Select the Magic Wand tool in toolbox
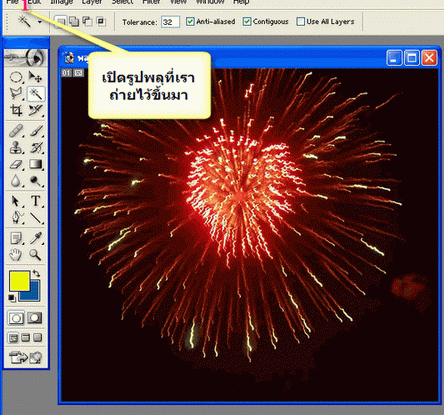The height and width of the screenshot is (415, 444). (x=36, y=94)
